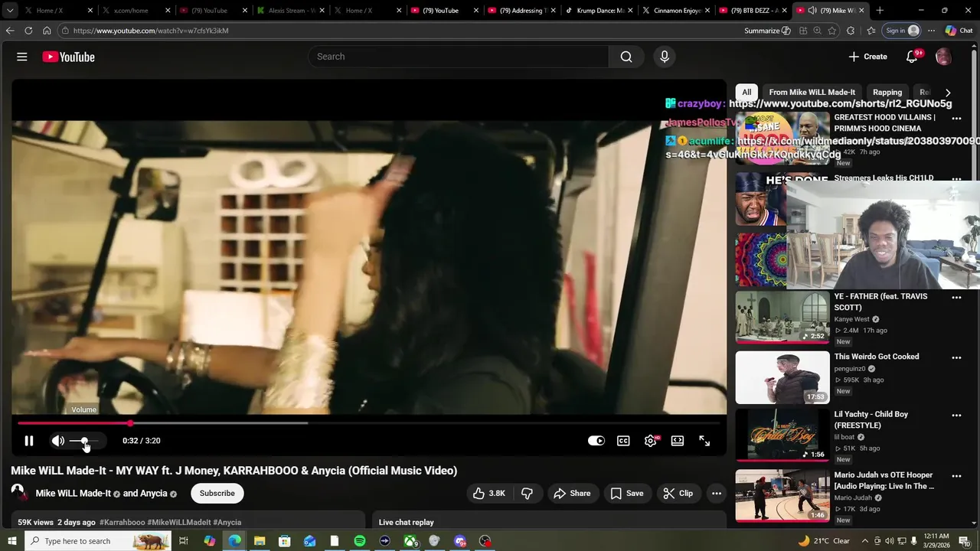This screenshot has height=551, width=980.
Task: Toggle closed captions on the player
Action: (x=623, y=441)
